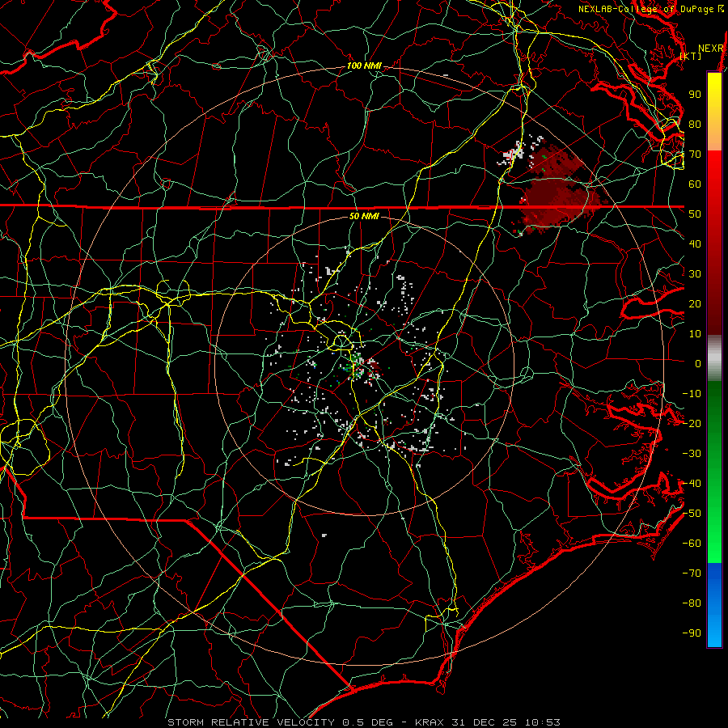Viewport: 728px width, 728px height.
Task: Click the positive 60 value on velocity scale
Action: click(x=695, y=184)
